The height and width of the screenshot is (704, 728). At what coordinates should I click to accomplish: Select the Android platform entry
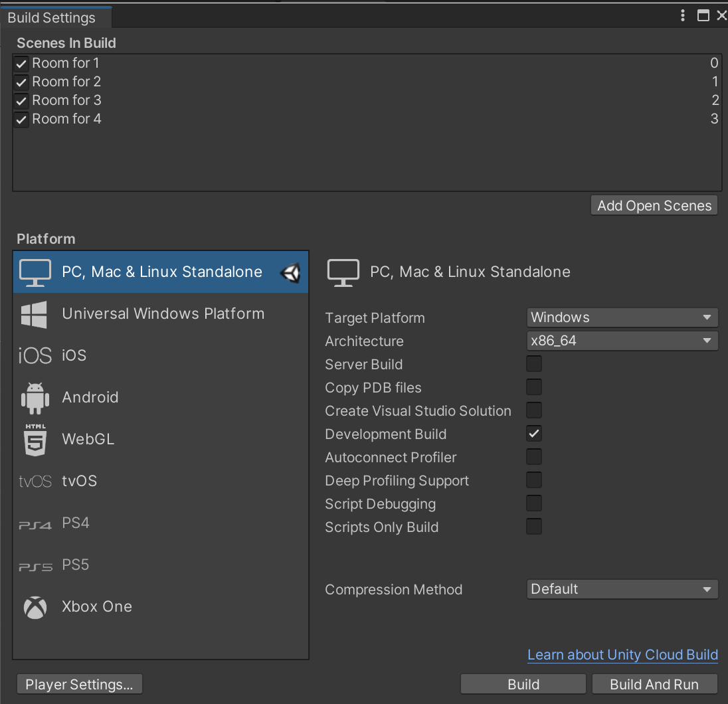(161, 398)
